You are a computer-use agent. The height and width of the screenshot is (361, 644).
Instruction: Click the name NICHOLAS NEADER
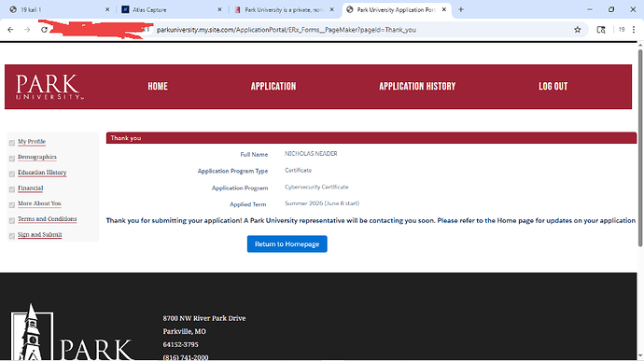pos(311,154)
